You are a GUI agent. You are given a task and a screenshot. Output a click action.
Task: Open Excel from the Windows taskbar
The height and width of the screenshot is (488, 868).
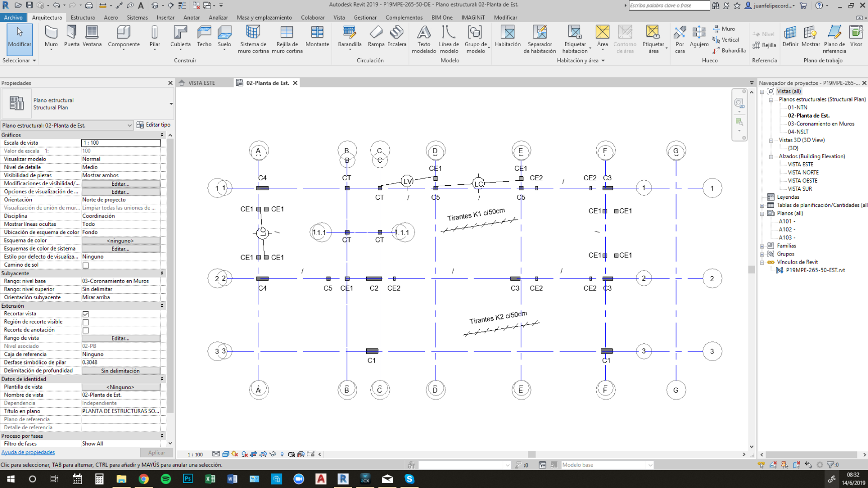tap(210, 479)
